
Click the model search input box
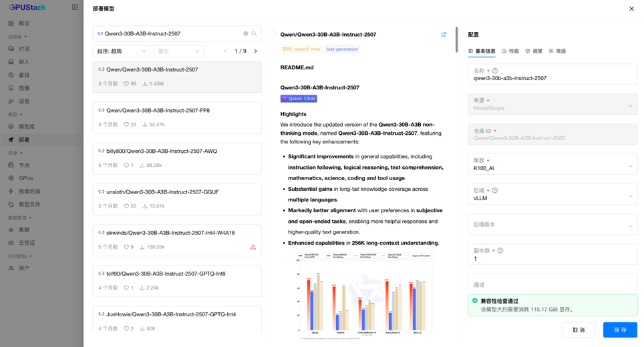[x=177, y=33]
